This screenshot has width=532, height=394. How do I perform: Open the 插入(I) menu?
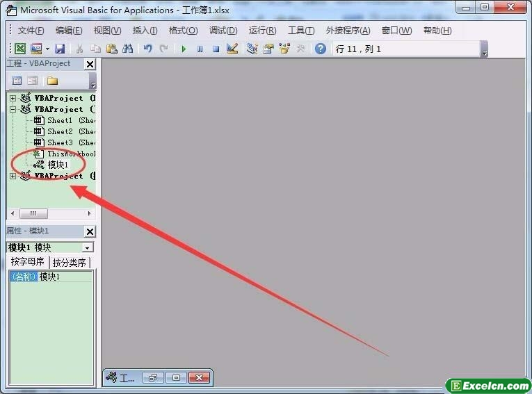[x=145, y=31]
